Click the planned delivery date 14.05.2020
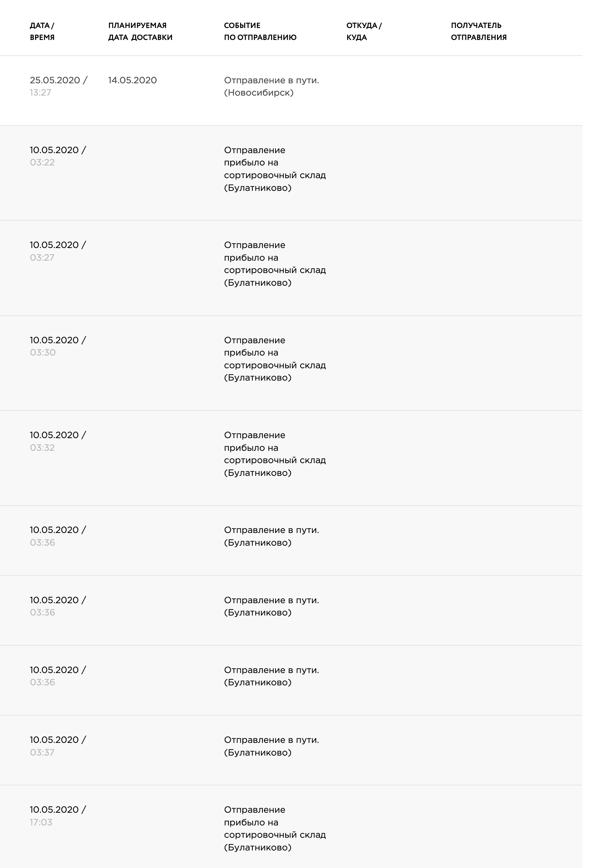The image size is (616, 868). pos(133,80)
